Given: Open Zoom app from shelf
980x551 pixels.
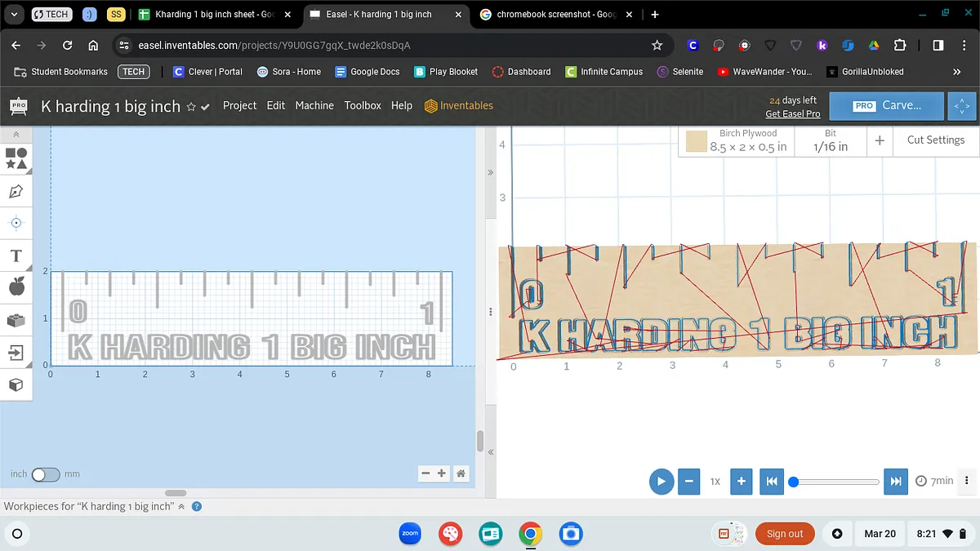Looking at the screenshot, I should (x=410, y=534).
